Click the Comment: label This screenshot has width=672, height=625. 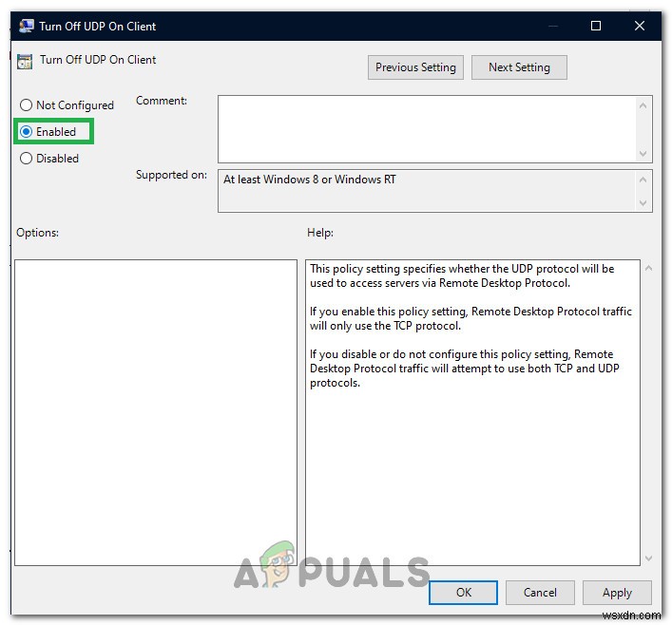162,101
